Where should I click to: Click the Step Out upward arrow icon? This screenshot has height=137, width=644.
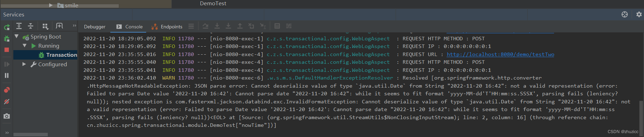click(240, 26)
